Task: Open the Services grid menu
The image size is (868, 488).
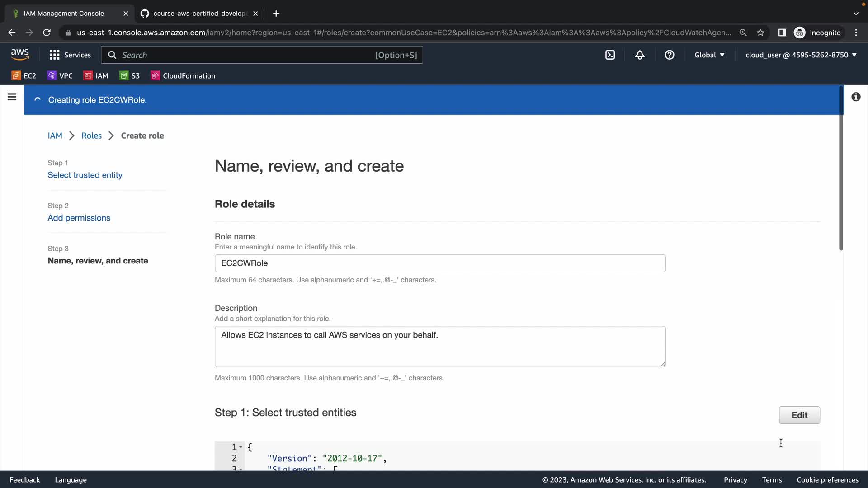Action: 70,55
